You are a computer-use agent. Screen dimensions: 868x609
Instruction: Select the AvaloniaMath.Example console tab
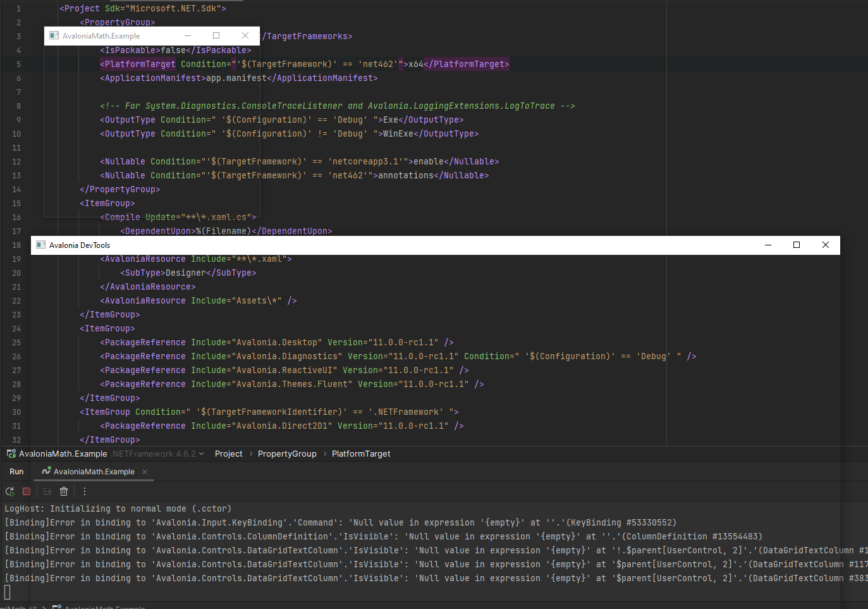(93, 471)
